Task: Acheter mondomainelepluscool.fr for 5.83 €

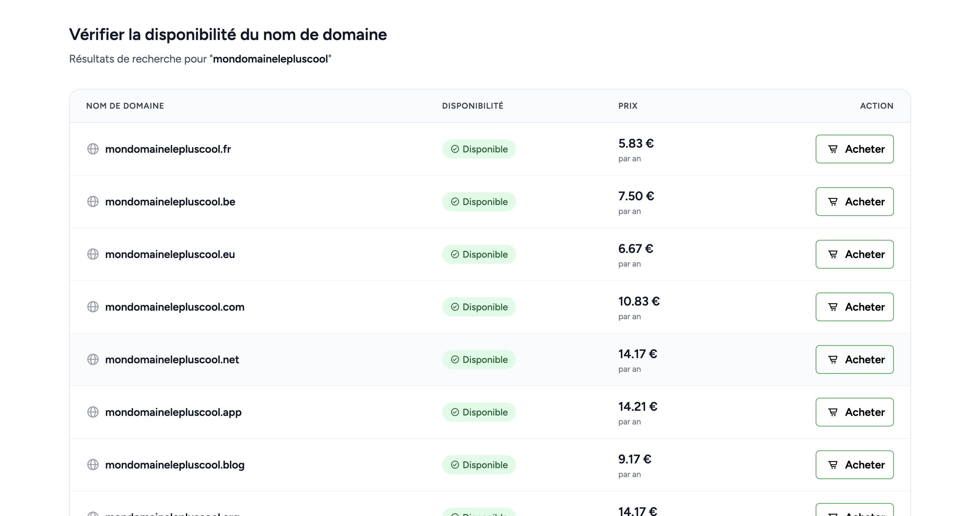Action: 855,149
